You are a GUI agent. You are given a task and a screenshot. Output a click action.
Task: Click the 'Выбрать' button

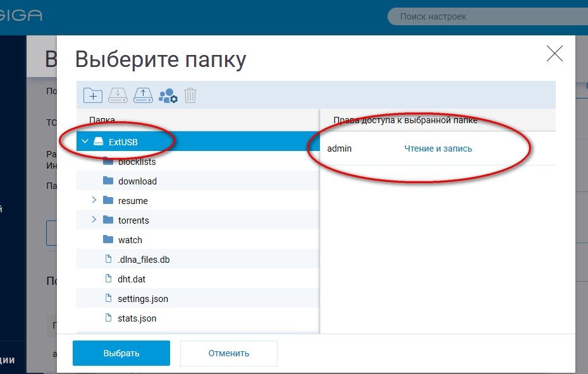pos(121,353)
